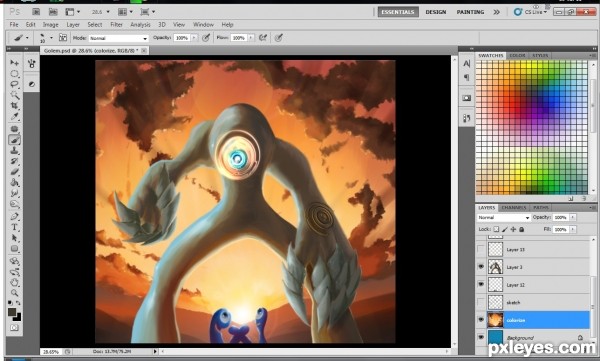Switch to the Painting workspace
Screen dimensions: 600x361
click(x=470, y=12)
